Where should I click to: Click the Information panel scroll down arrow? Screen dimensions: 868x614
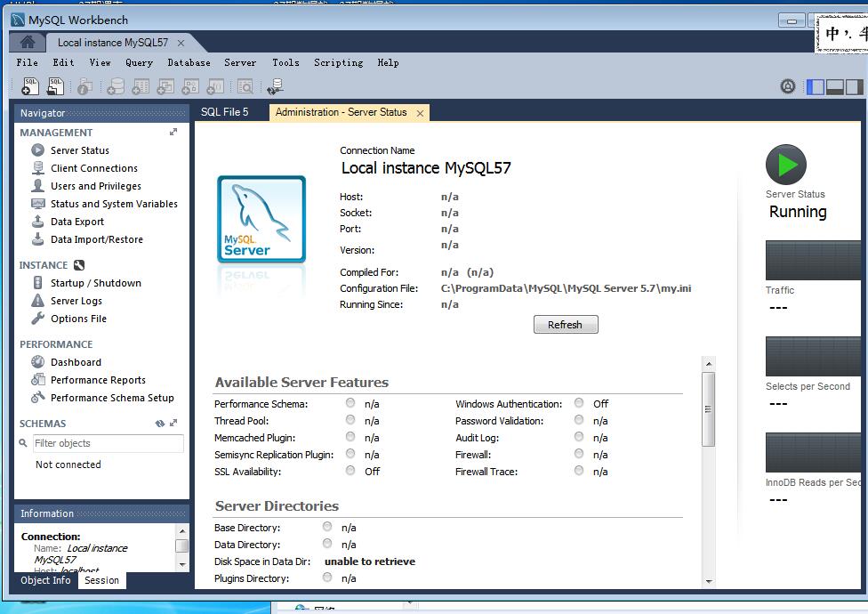182,565
